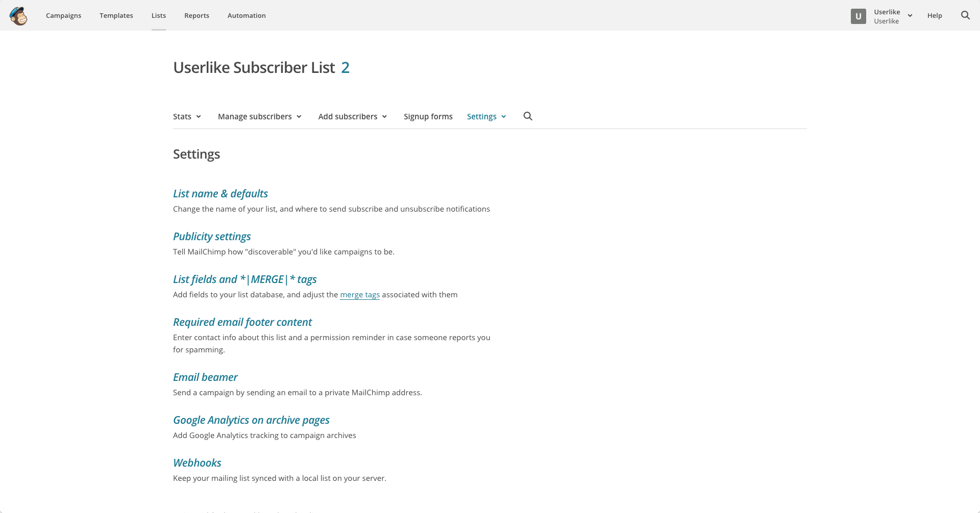
Task: Go to the Campaigns tab
Action: pos(63,16)
